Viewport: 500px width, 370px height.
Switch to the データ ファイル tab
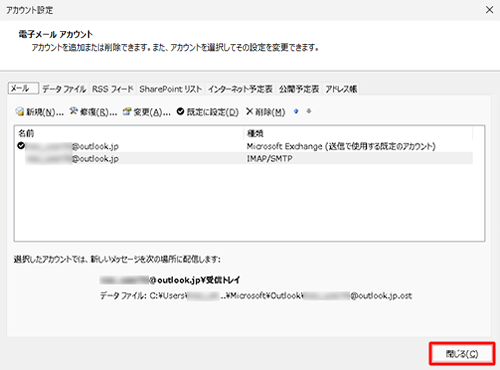[64, 89]
